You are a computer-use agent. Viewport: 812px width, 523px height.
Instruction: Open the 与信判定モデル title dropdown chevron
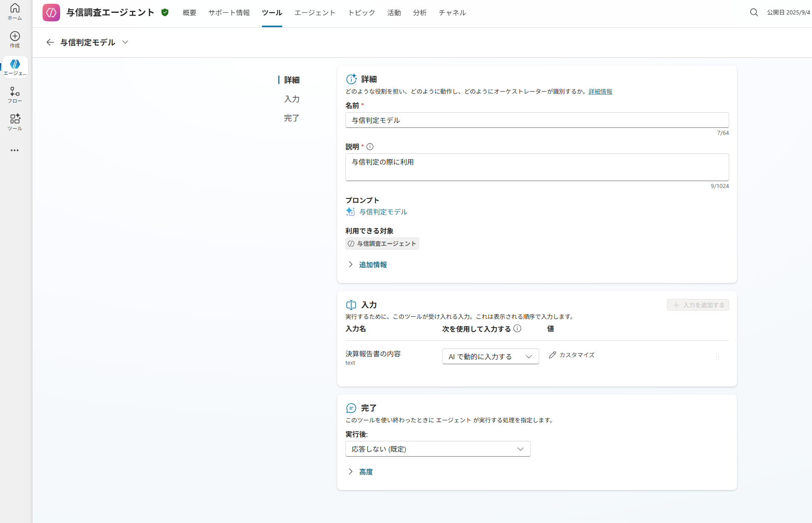click(125, 42)
